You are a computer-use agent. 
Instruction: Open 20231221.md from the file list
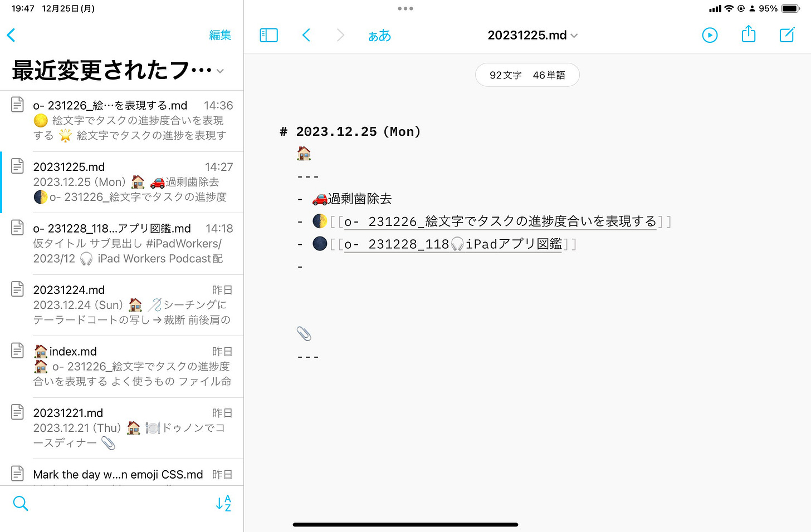click(122, 428)
